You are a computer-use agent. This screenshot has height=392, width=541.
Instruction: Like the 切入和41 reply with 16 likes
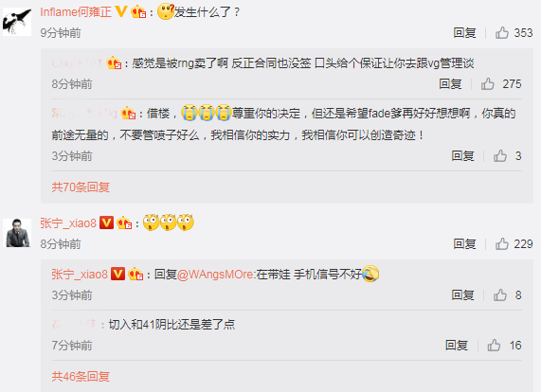[x=494, y=345]
